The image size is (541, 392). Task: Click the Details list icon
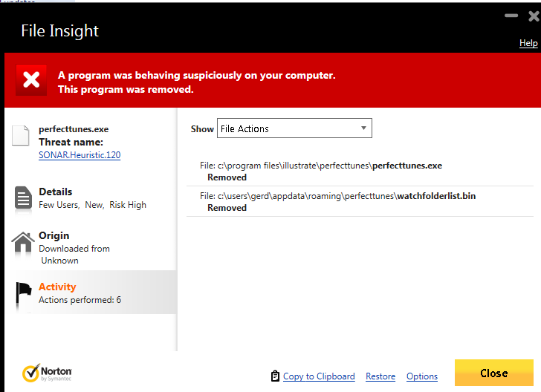pyautogui.click(x=23, y=198)
